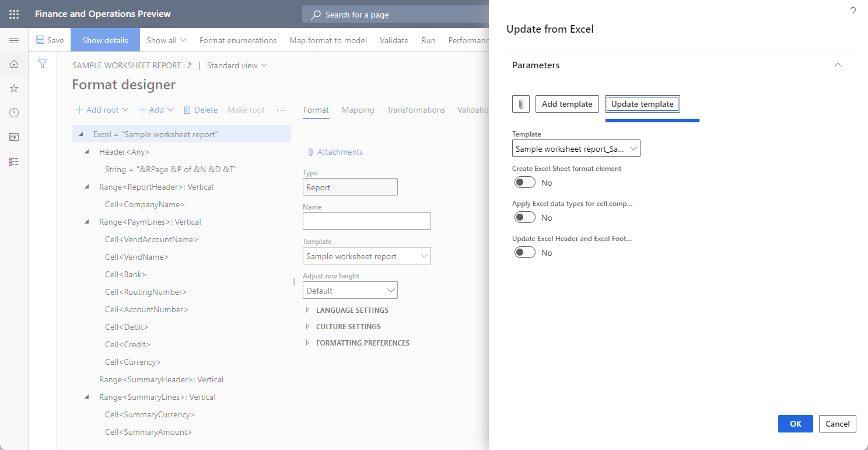Open the Workspaces icon in sidebar
Screen dimensions: 868x450
14,137
